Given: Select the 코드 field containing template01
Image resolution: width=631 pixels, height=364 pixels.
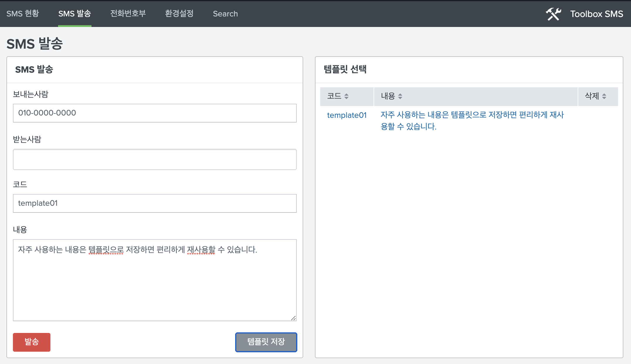Looking at the screenshot, I should 155,203.
